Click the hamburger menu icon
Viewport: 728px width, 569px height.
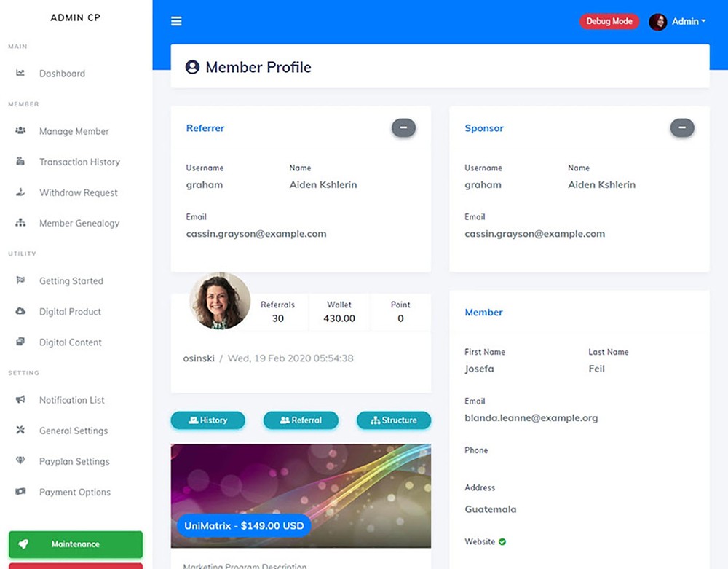point(176,21)
